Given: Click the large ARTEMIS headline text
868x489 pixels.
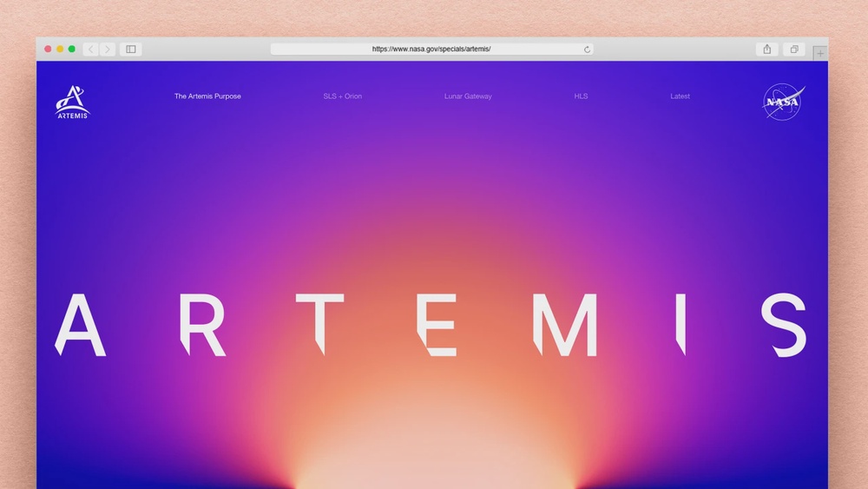Looking at the screenshot, I should (431, 325).
